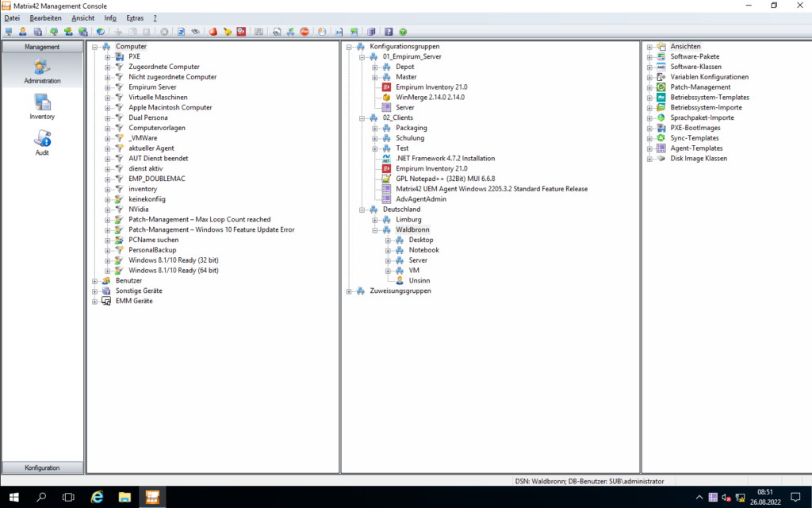Viewport: 812px width, 508px height.
Task: Click the red stop sign toolbar icon
Action: [304, 32]
